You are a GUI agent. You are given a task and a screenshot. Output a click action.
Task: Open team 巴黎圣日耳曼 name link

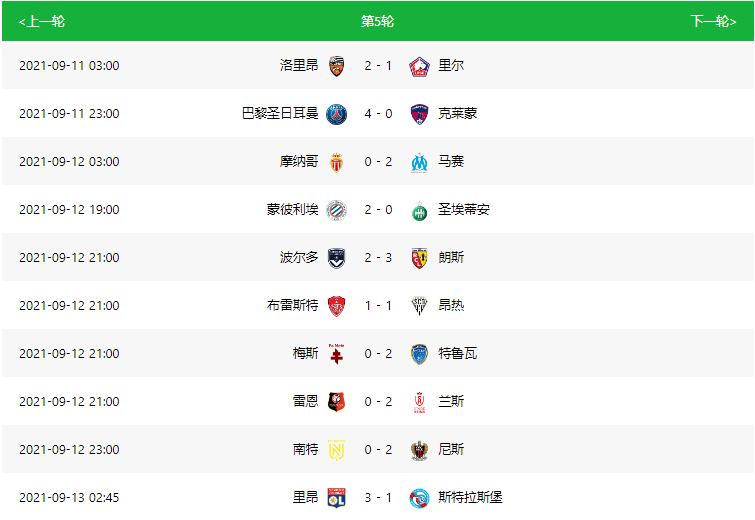click(280, 114)
